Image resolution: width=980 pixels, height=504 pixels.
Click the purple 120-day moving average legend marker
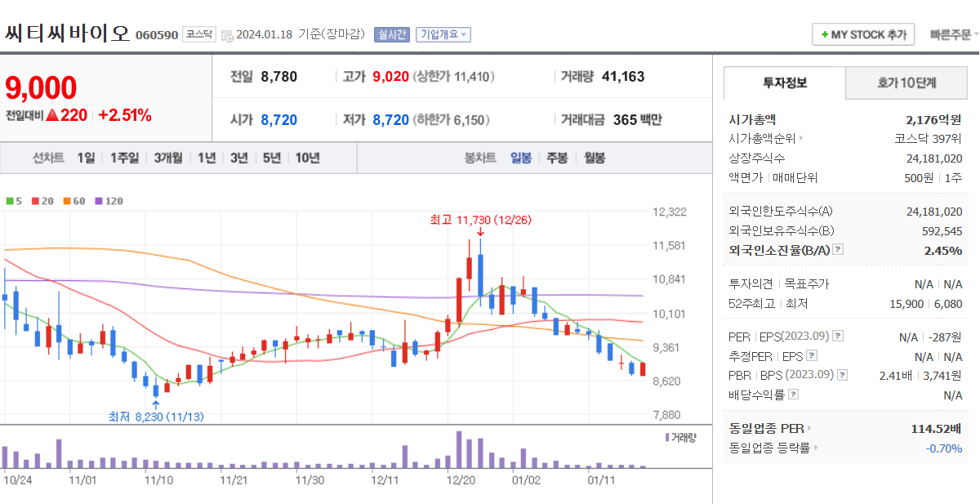click(99, 200)
